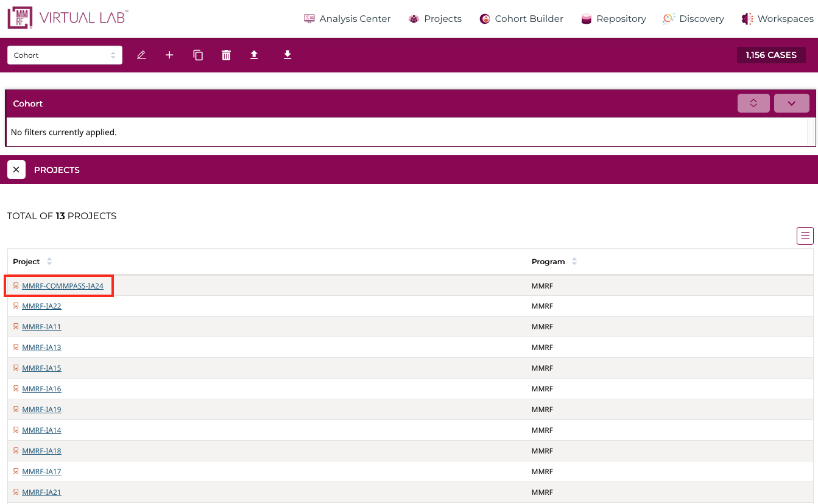Go to Cohort Builder
The height and width of the screenshot is (504, 818).
click(521, 19)
